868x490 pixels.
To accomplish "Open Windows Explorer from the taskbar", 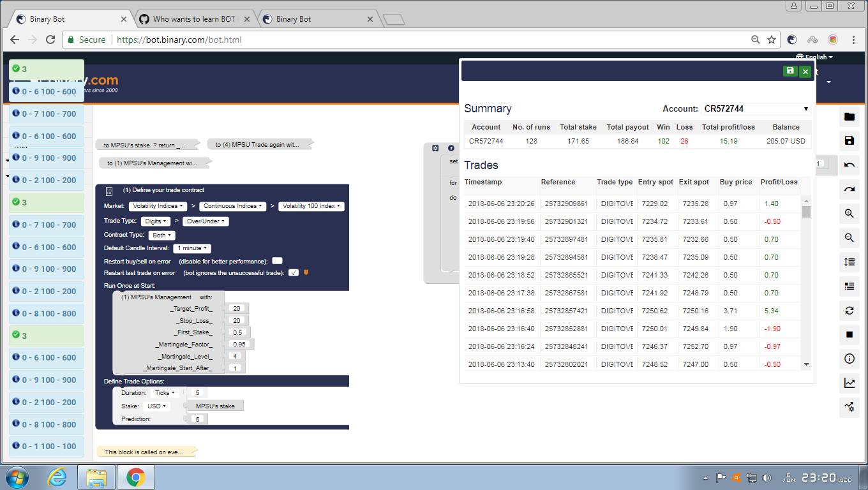I will pos(96,477).
